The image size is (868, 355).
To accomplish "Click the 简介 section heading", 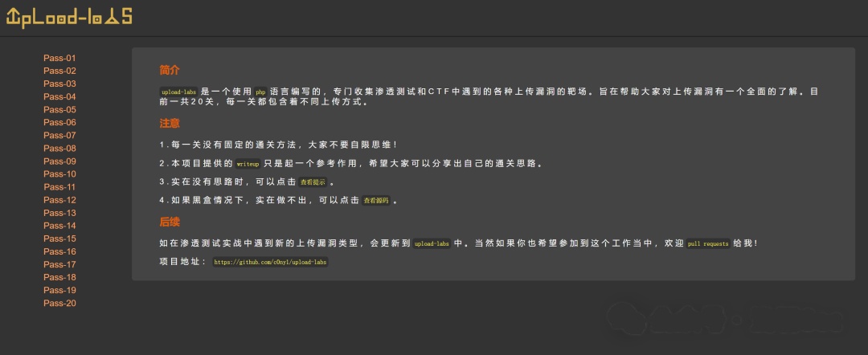I will pos(170,70).
